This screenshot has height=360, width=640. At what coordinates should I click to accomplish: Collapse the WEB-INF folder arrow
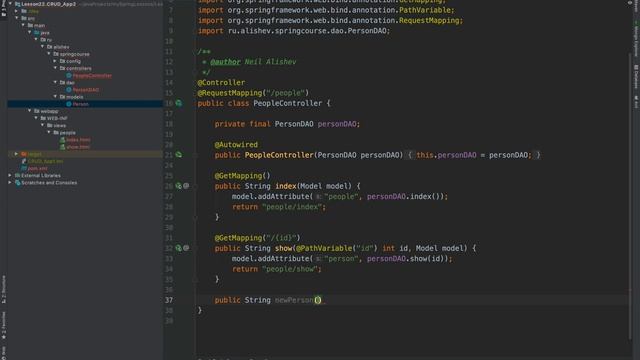36,118
